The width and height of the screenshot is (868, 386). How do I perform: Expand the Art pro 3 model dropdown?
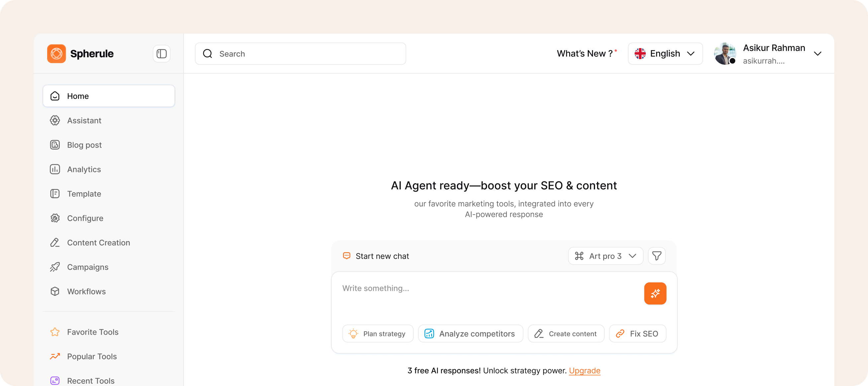point(605,256)
